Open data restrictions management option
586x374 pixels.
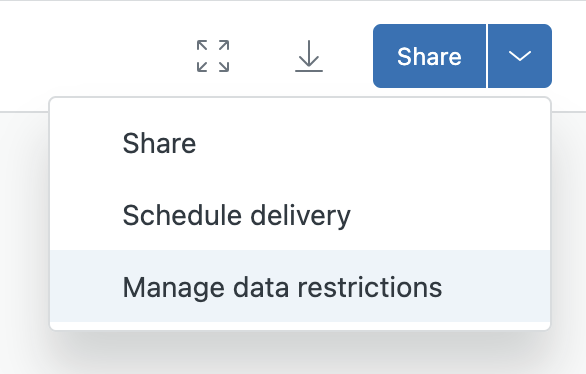(x=300, y=287)
